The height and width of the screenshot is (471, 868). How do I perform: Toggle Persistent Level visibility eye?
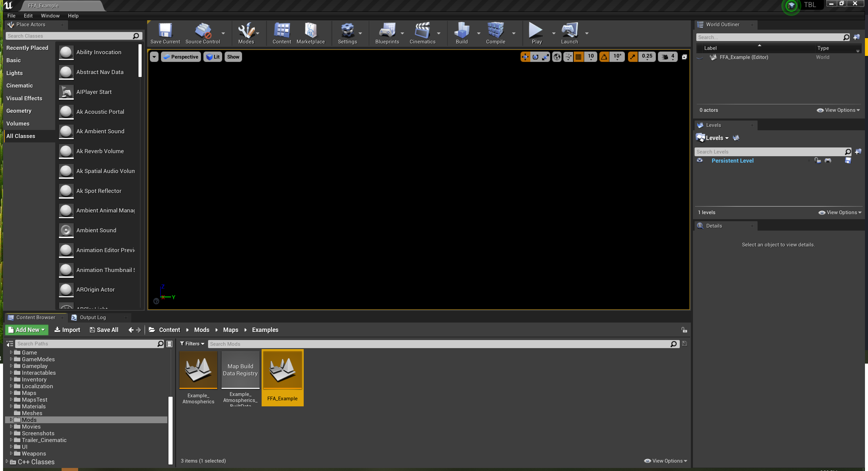click(x=700, y=161)
